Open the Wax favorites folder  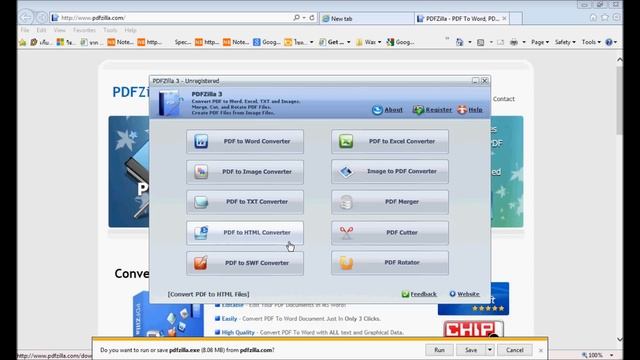[369, 42]
